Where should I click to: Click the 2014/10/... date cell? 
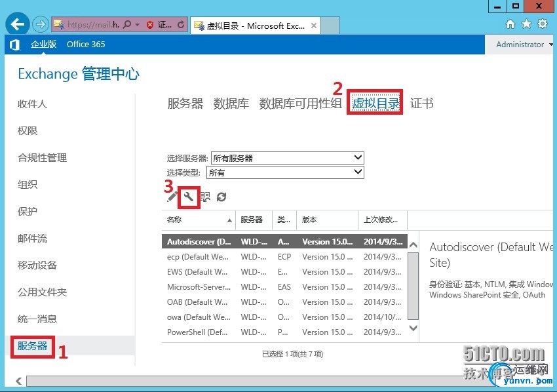tap(382, 317)
